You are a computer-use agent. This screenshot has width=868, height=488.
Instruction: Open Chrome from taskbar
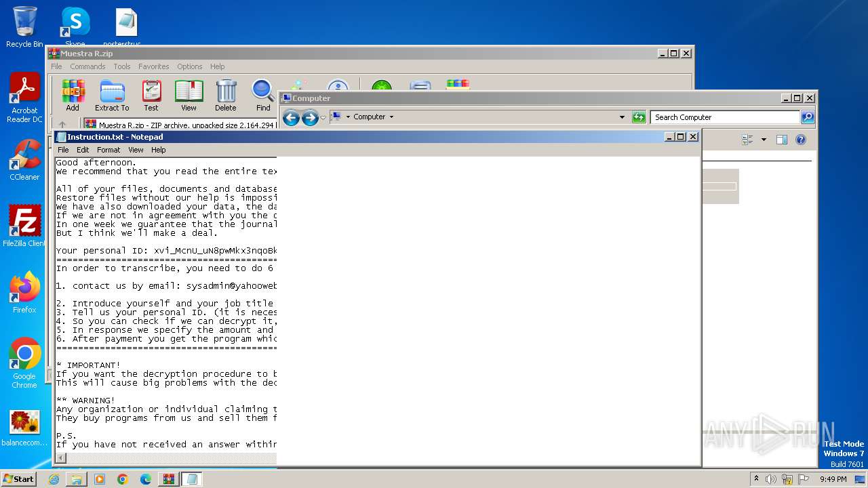pyautogui.click(x=123, y=479)
